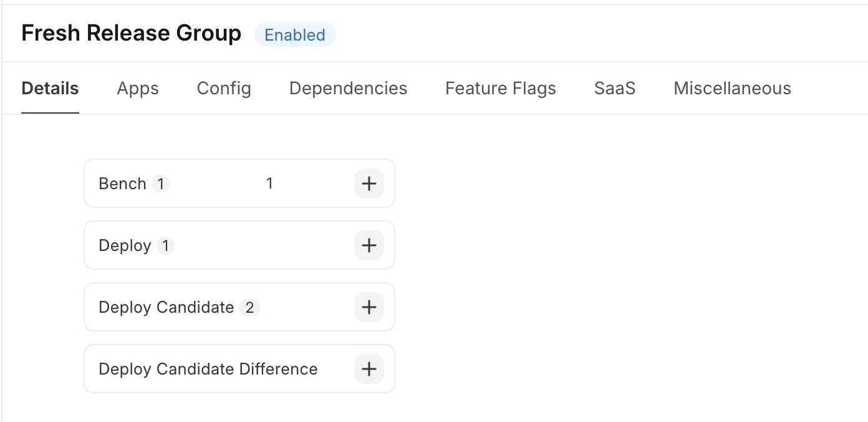Click the count badge 2 beside Deploy Candidate

[x=249, y=308]
